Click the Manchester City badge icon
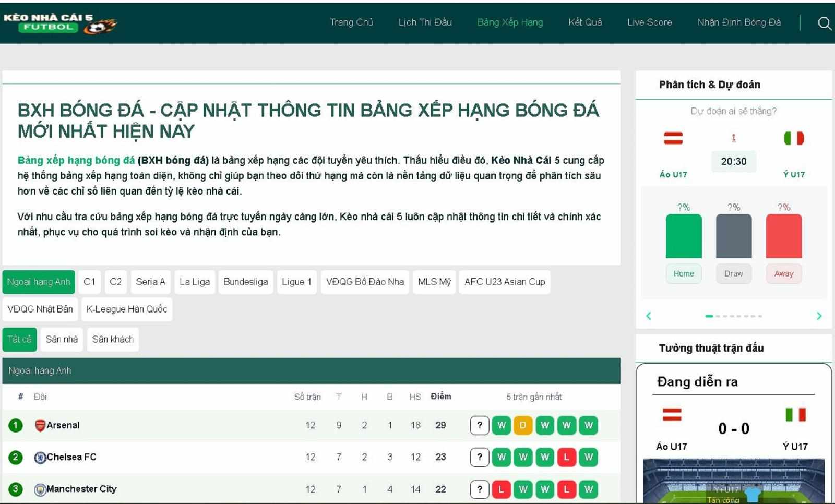Screen dimensions: 835x504 tap(41, 489)
